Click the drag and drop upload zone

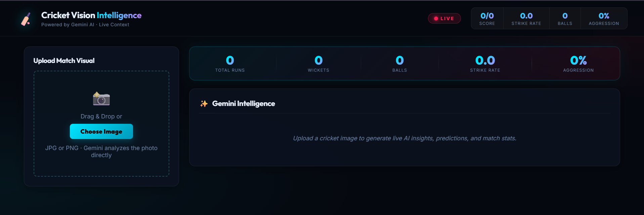(101, 123)
